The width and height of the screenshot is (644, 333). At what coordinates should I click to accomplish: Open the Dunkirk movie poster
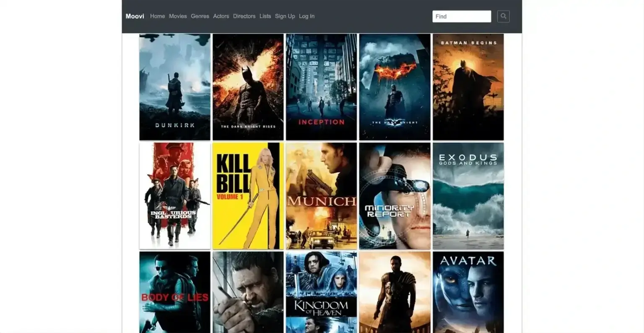point(175,87)
